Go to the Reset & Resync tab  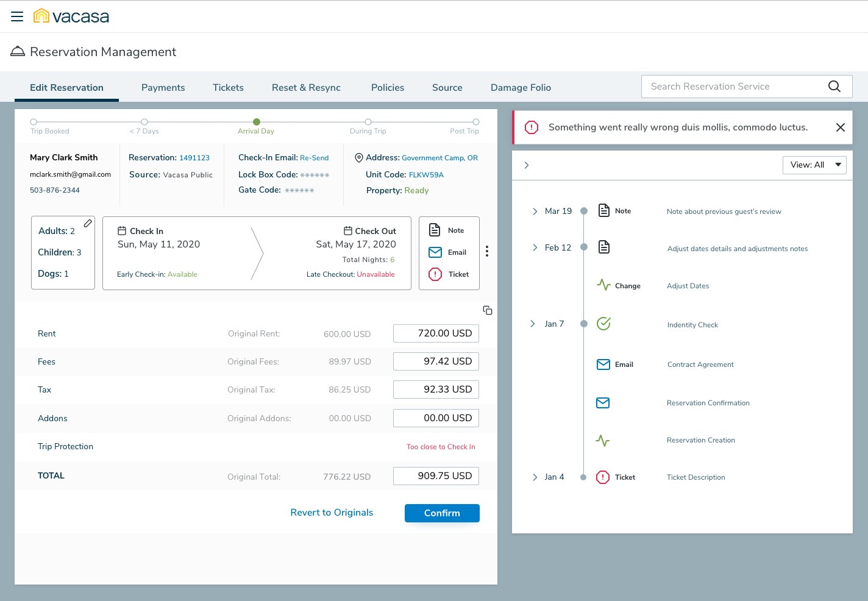pyautogui.click(x=306, y=87)
